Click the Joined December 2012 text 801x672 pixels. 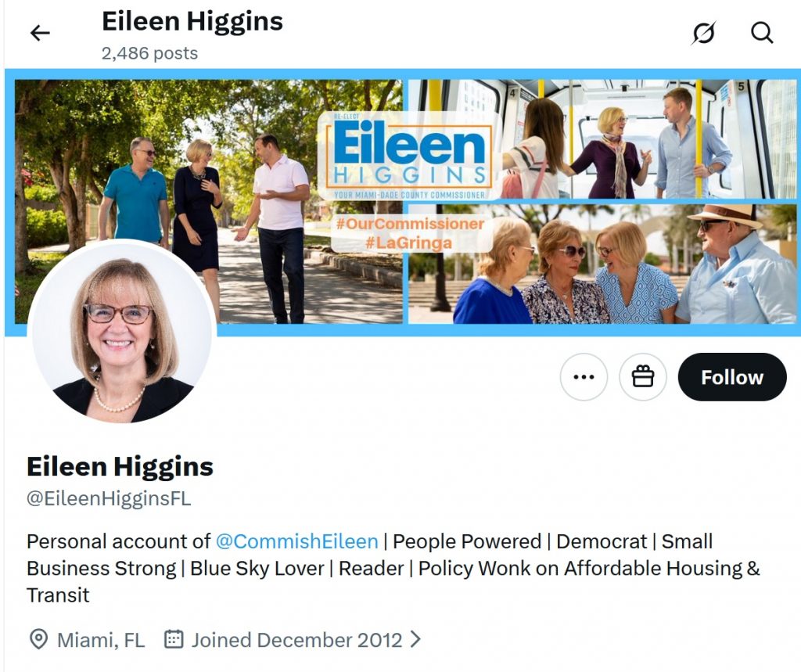[x=296, y=640]
